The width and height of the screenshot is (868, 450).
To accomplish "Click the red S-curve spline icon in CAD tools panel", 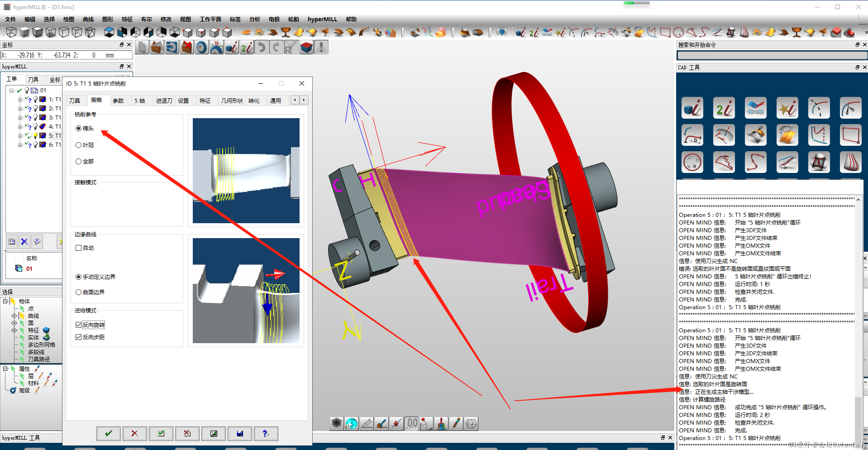I will point(755,162).
